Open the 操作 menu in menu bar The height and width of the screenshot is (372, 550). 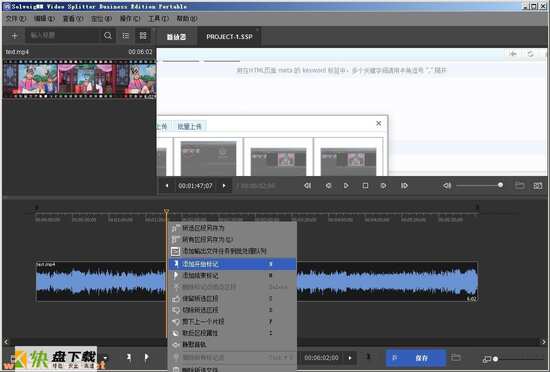[130, 19]
